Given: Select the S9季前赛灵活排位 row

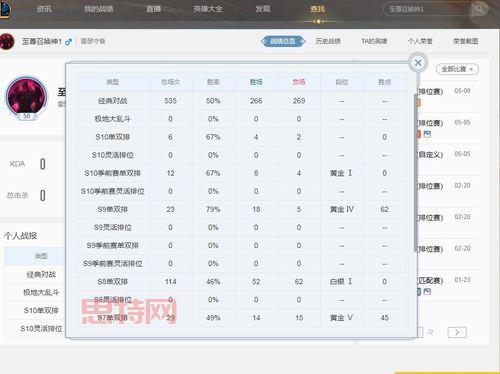Looking at the screenshot, I should 242,264.
